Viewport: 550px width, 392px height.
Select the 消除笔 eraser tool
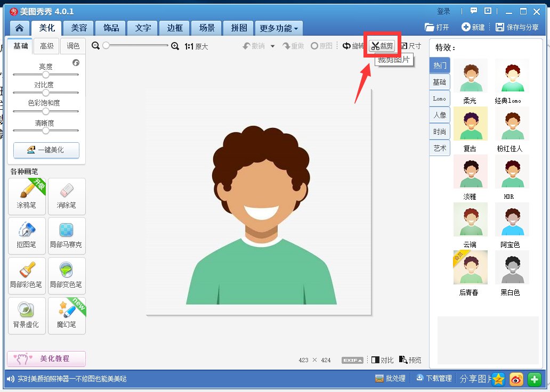[x=67, y=197]
